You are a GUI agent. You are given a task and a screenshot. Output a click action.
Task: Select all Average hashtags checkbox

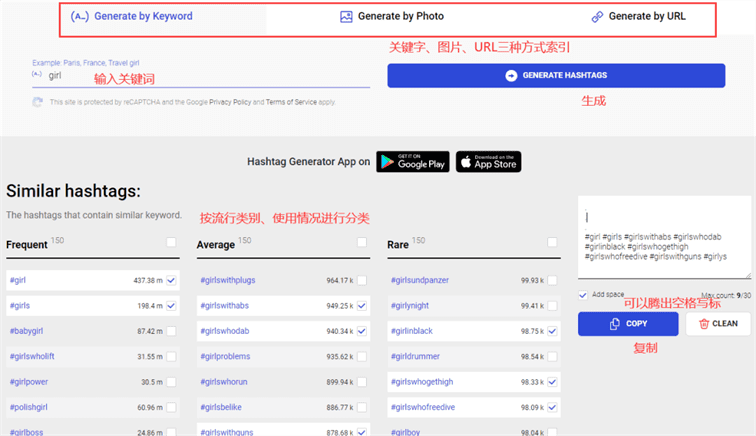(x=362, y=242)
